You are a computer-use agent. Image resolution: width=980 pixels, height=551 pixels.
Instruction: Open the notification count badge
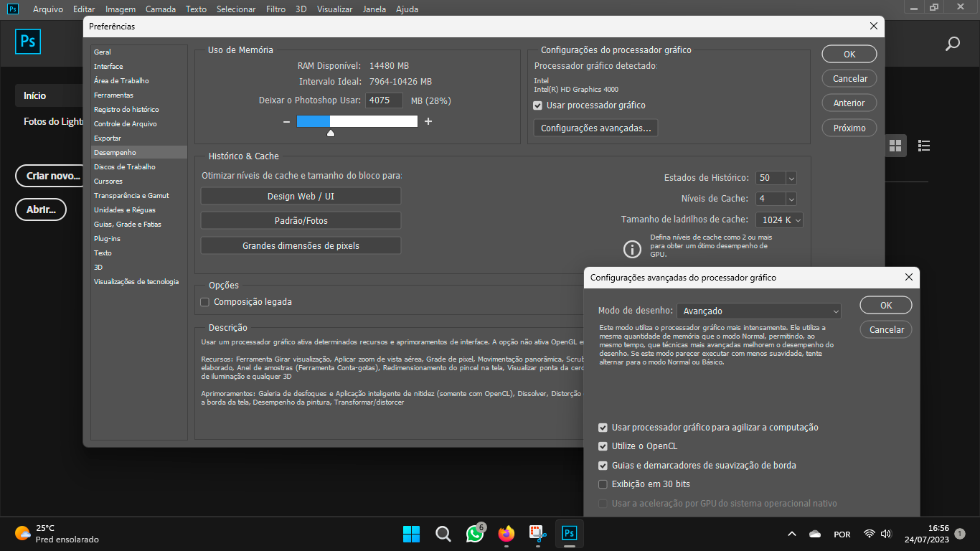[x=960, y=534]
